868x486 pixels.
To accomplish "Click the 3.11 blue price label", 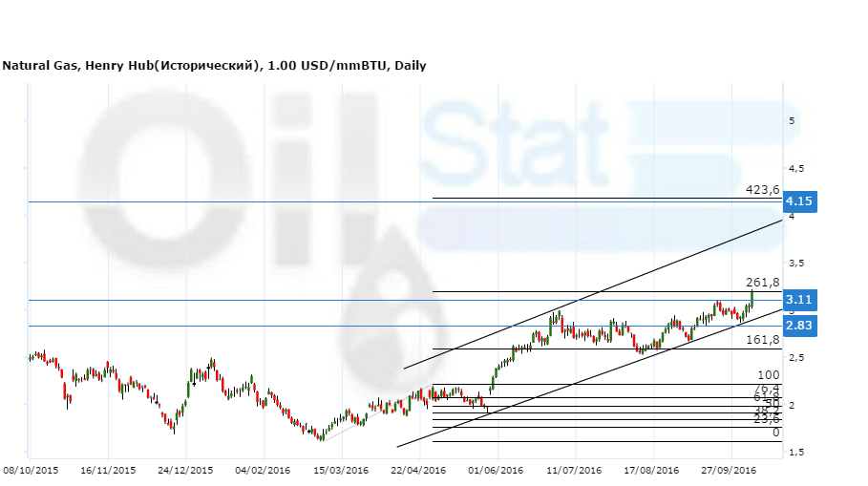I will 798,300.
